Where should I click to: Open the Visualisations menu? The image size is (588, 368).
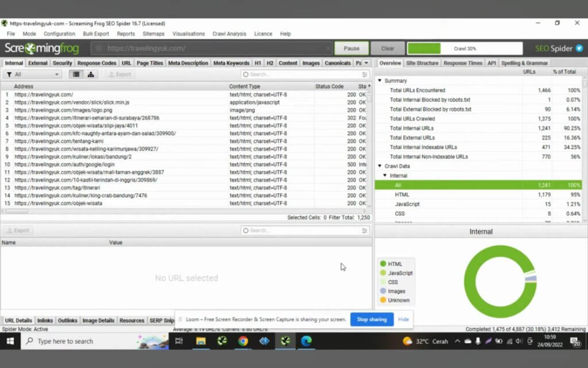tap(188, 33)
